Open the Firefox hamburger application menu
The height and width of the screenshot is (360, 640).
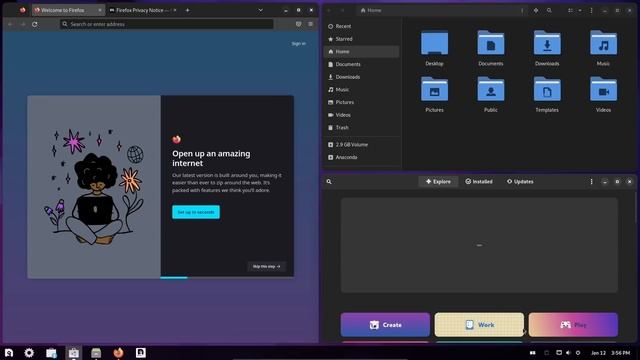click(311, 24)
